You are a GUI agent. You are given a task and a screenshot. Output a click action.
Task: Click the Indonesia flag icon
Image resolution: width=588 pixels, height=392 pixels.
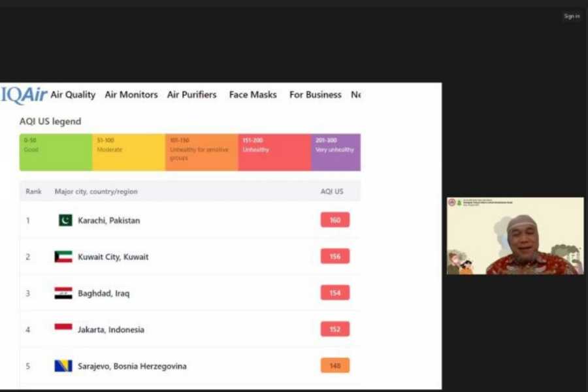coord(63,329)
